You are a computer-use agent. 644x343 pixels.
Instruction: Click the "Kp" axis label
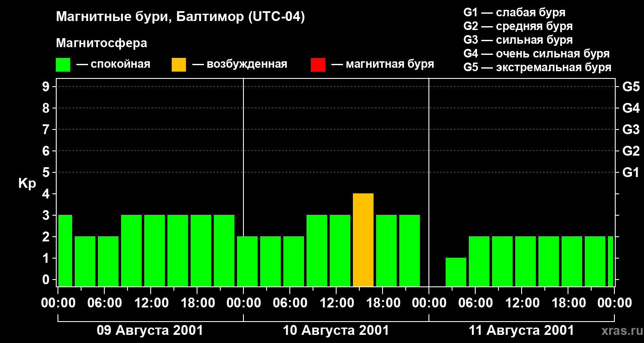point(27,184)
